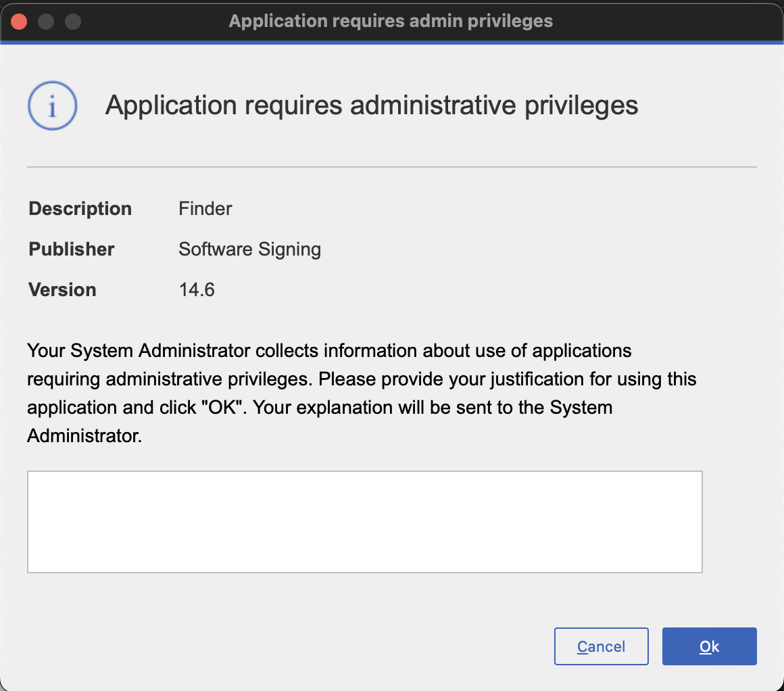Click the blue accent bar below the title bar
The height and width of the screenshot is (691, 784).
coord(392,41)
